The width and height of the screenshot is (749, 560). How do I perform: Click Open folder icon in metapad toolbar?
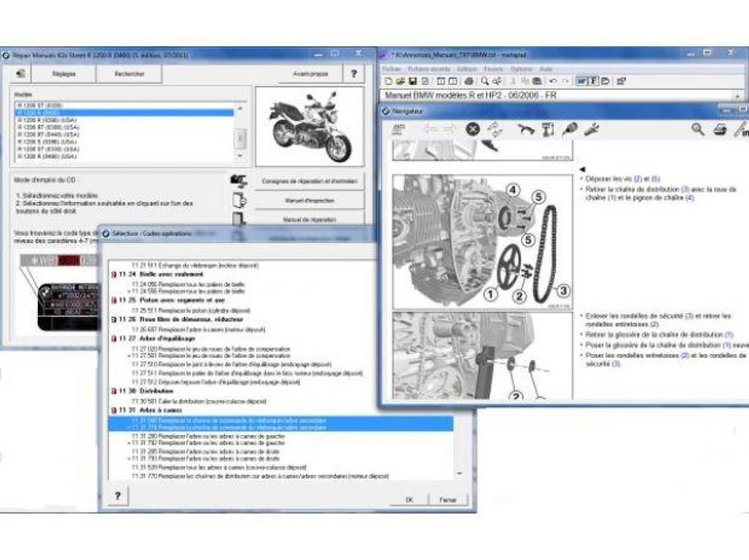(400, 81)
